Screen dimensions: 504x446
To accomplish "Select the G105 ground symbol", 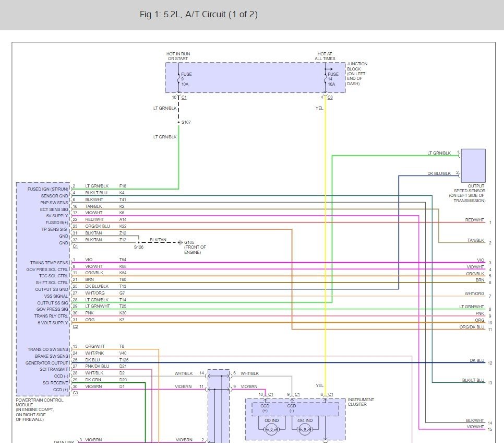I will [x=179, y=242].
